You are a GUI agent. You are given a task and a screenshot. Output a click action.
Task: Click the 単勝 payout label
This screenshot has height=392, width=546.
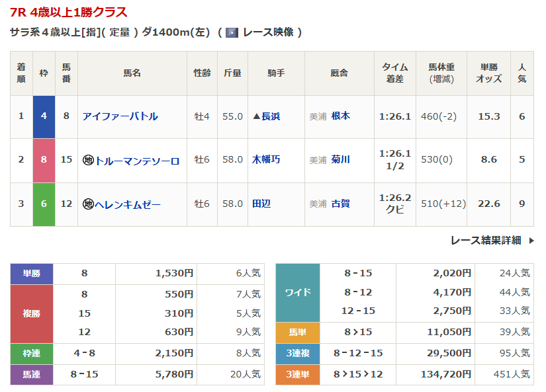pos(32,273)
